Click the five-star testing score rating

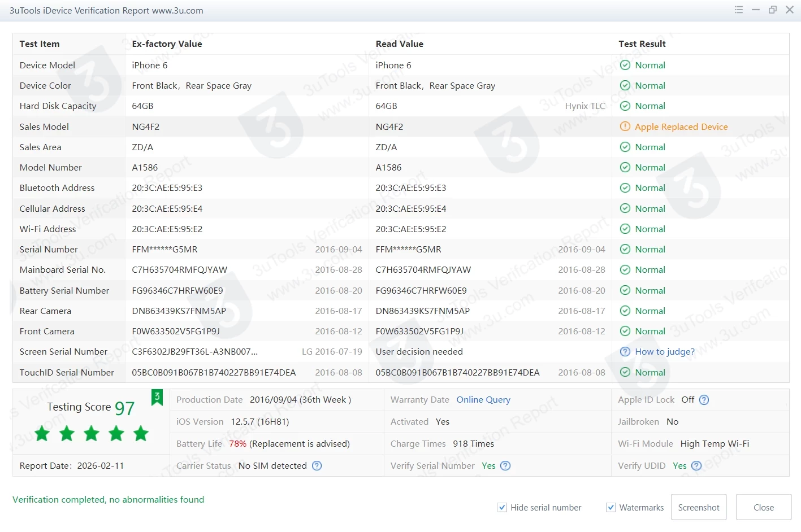tap(92, 434)
